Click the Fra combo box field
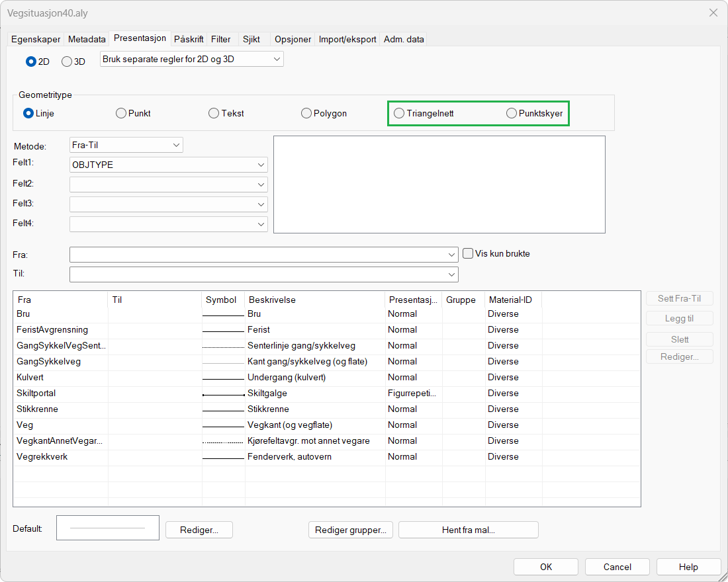This screenshot has height=582, width=728. point(263,254)
